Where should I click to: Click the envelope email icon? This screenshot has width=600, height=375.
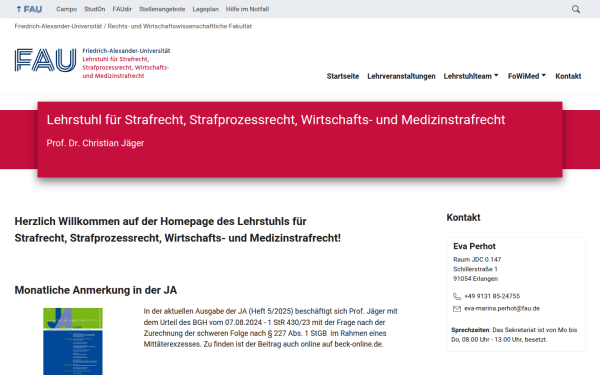457,309
